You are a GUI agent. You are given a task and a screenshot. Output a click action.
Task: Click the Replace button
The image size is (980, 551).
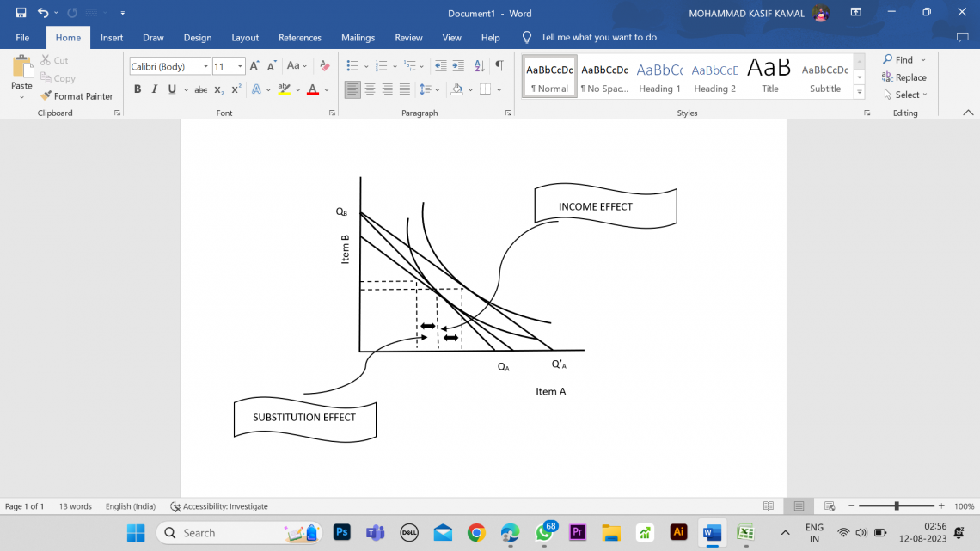[x=904, y=77]
